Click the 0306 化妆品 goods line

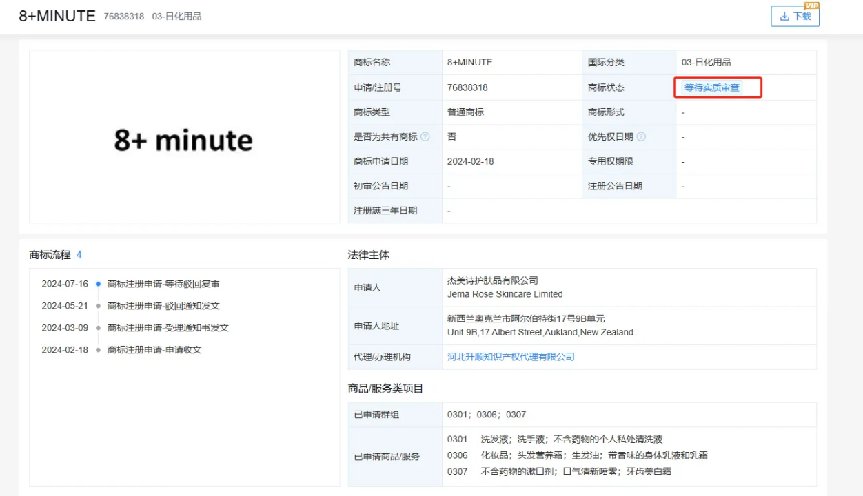point(577,455)
